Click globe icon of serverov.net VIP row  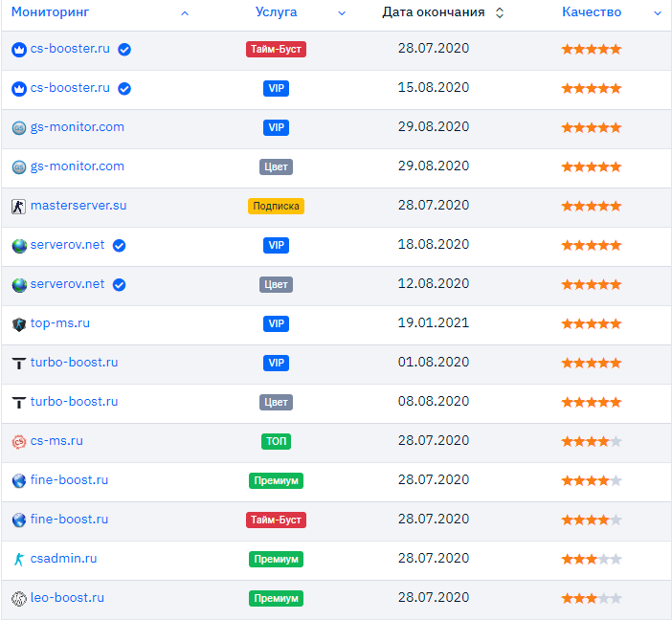tap(19, 246)
